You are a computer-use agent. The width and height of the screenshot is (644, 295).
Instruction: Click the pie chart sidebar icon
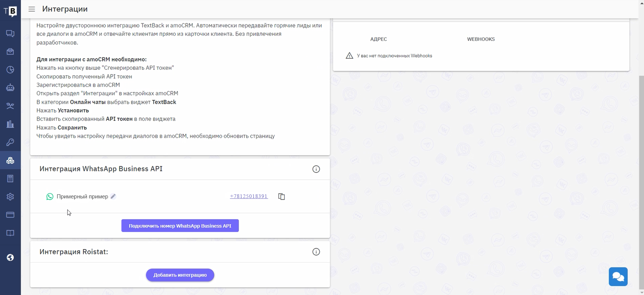coord(10,70)
